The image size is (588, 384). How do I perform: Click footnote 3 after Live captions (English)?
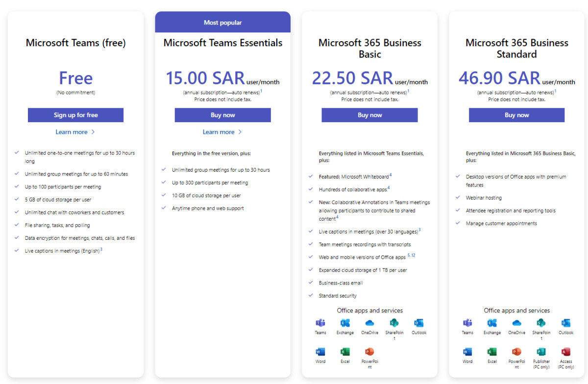click(x=101, y=249)
